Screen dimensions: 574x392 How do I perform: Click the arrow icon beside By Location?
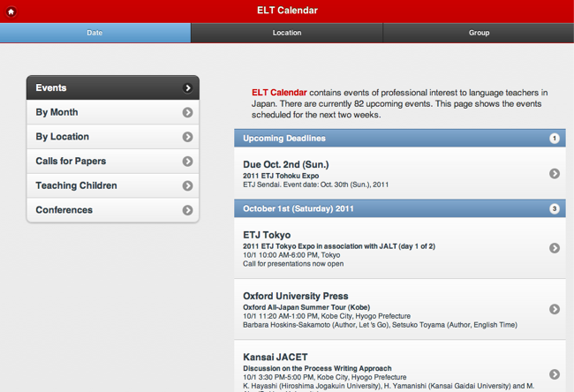point(187,137)
